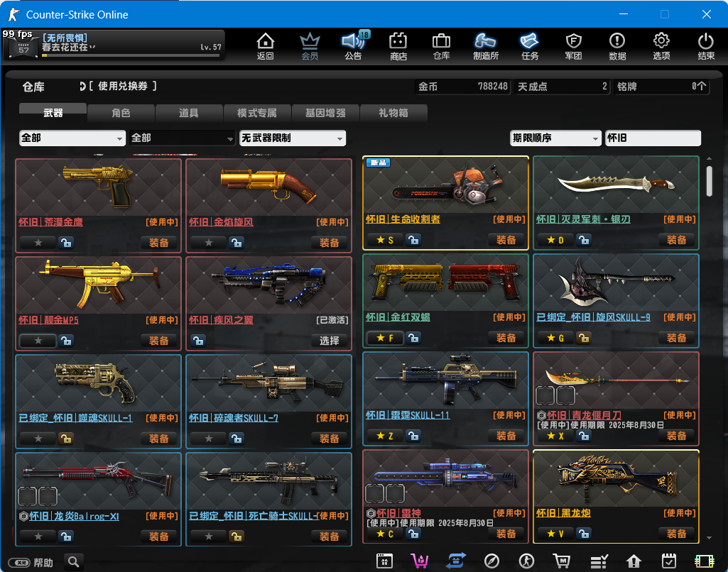Open the 数据 stats icon

tap(617, 46)
